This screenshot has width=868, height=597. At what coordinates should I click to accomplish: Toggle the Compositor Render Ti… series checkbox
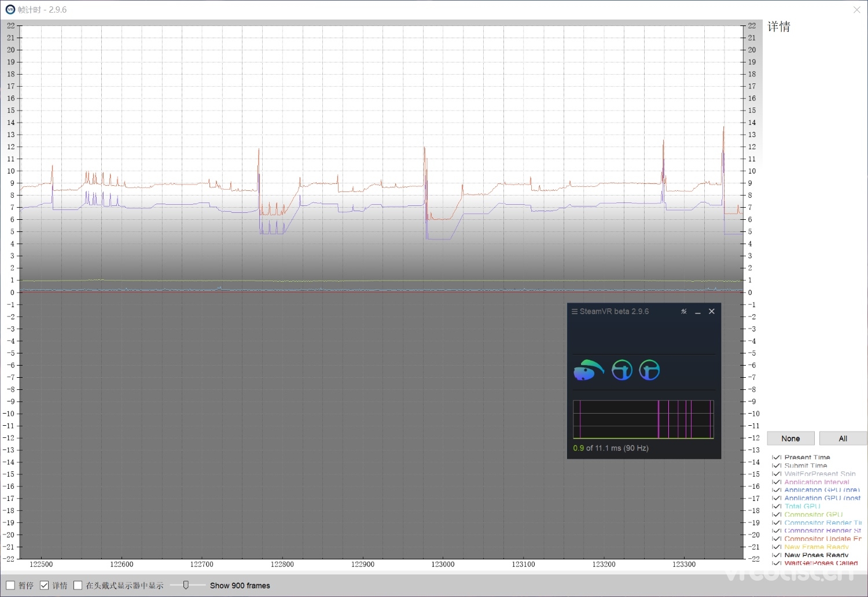pyautogui.click(x=777, y=522)
